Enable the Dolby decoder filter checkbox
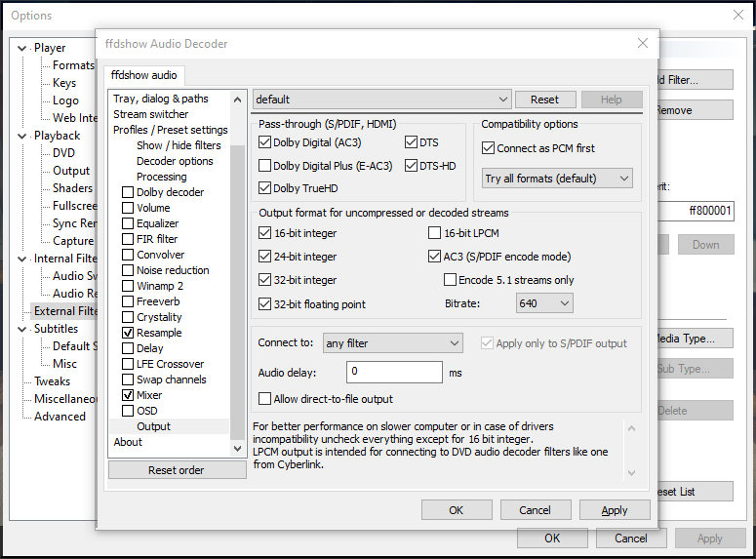Viewport: 756px width, 559px height. [128, 192]
